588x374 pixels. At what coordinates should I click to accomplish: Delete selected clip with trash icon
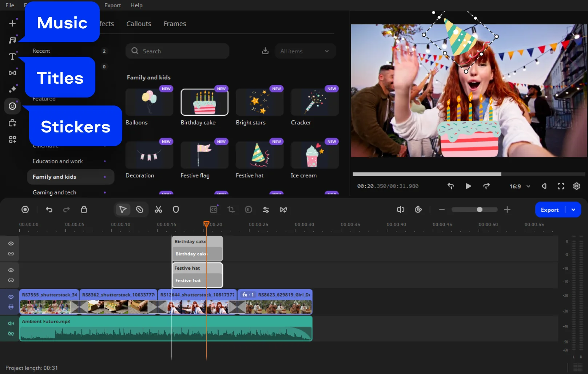(84, 210)
